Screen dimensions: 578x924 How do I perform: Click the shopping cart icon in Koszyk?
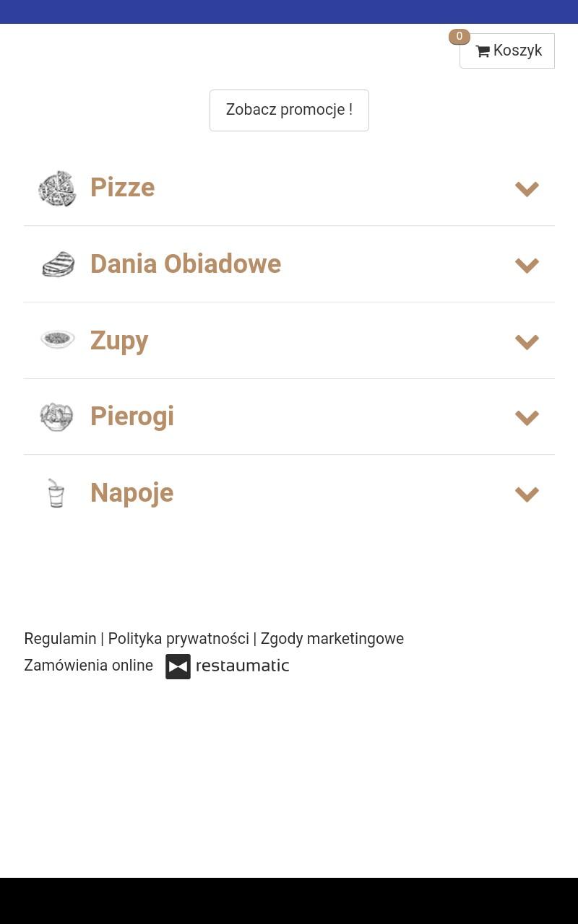[x=483, y=51]
